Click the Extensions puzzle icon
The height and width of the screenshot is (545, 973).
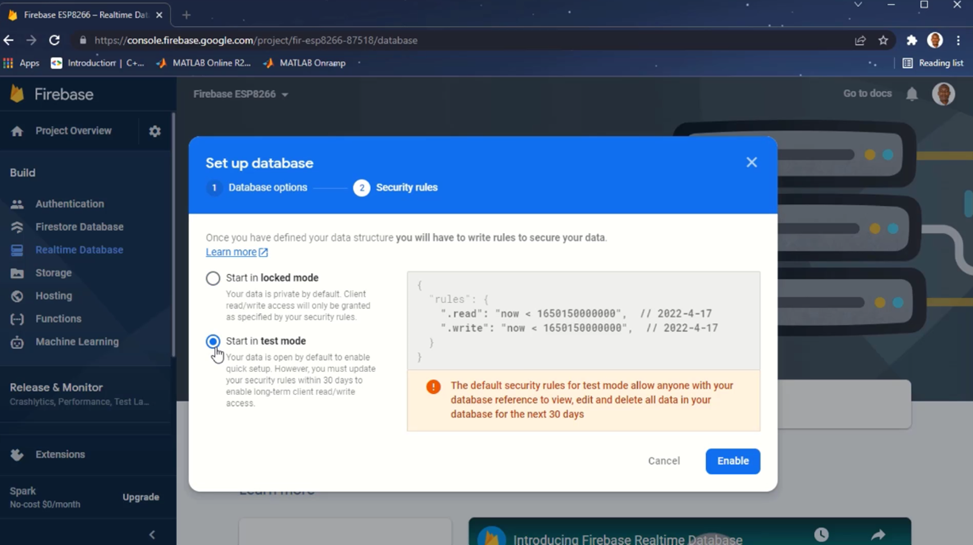pos(17,455)
